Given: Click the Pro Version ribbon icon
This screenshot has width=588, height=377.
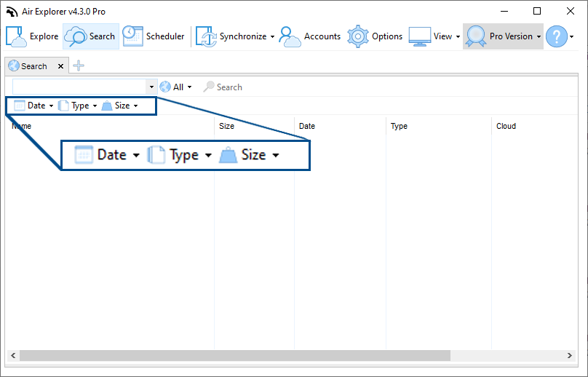Looking at the screenshot, I should (x=476, y=36).
